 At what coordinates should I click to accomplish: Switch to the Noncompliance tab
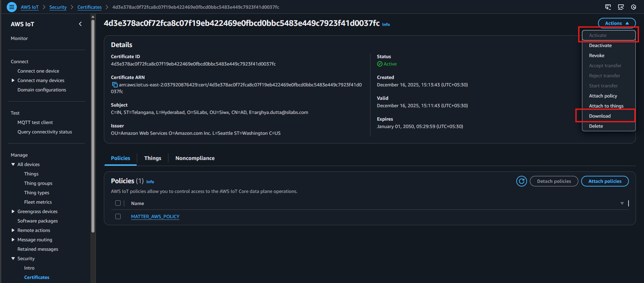pos(195,158)
